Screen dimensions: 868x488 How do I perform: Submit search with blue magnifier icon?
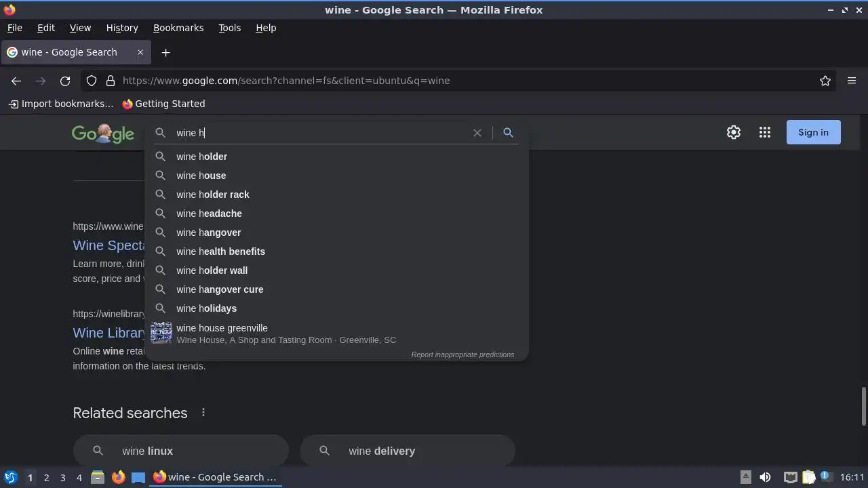[x=508, y=133]
